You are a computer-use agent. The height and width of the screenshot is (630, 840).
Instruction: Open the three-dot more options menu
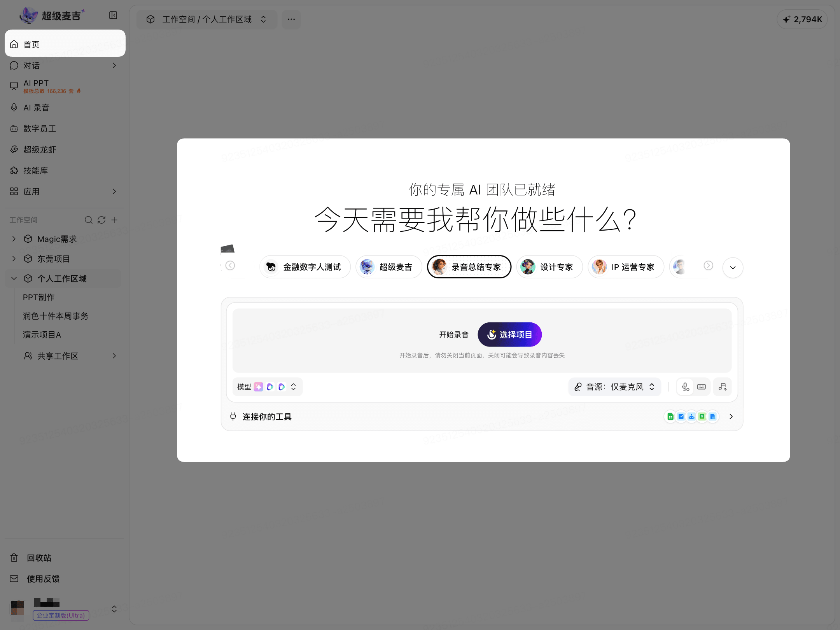pos(291,19)
